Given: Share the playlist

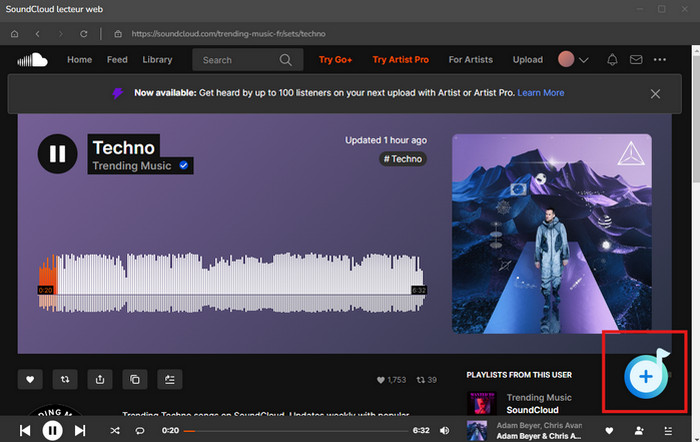Looking at the screenshot, I should click(x=100, y=379).
